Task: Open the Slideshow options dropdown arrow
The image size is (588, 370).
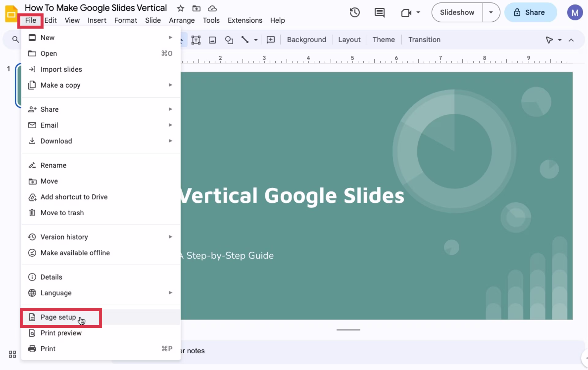Action: pos(491,12)
